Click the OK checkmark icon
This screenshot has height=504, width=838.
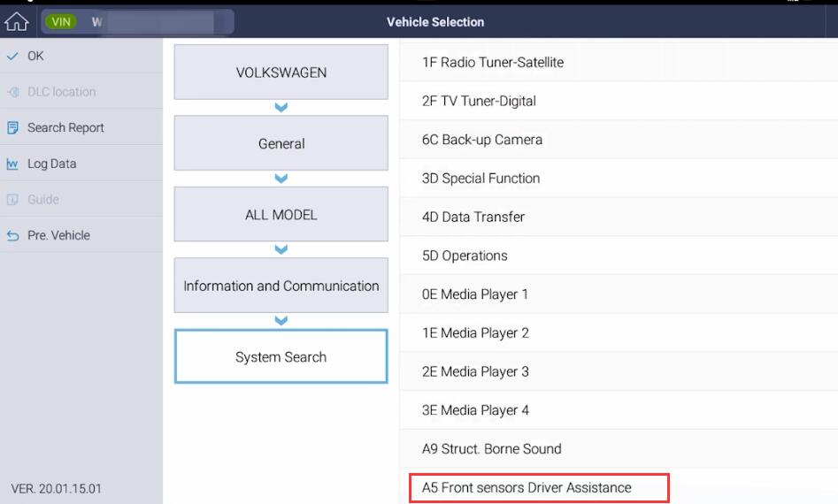pyautogui.click(x=12, y=56)
